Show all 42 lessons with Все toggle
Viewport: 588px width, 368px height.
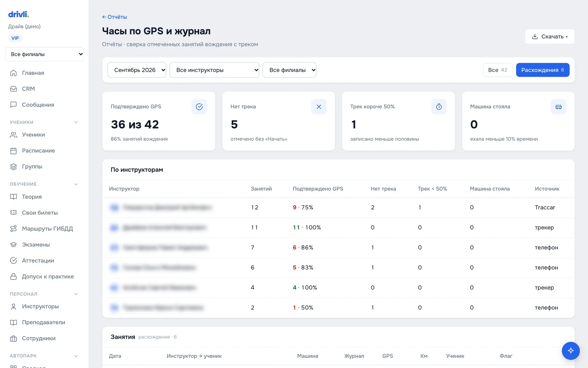[x=498, y=70]
